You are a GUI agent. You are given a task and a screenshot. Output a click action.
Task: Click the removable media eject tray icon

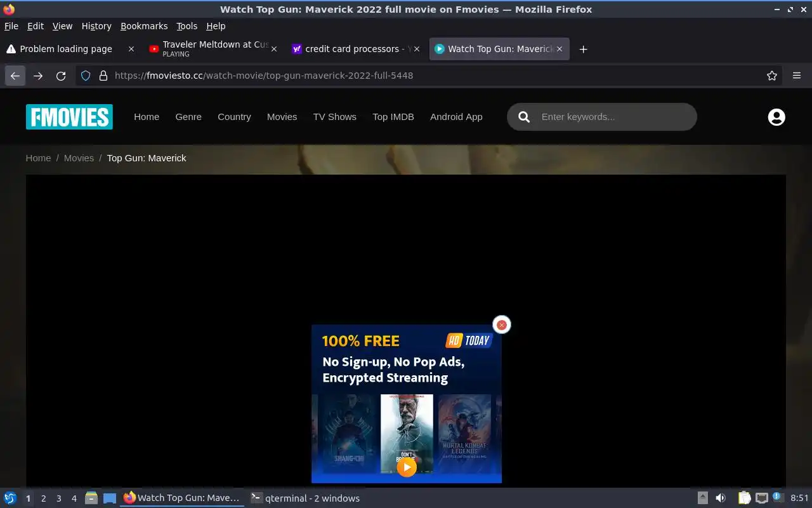[703, 498]
